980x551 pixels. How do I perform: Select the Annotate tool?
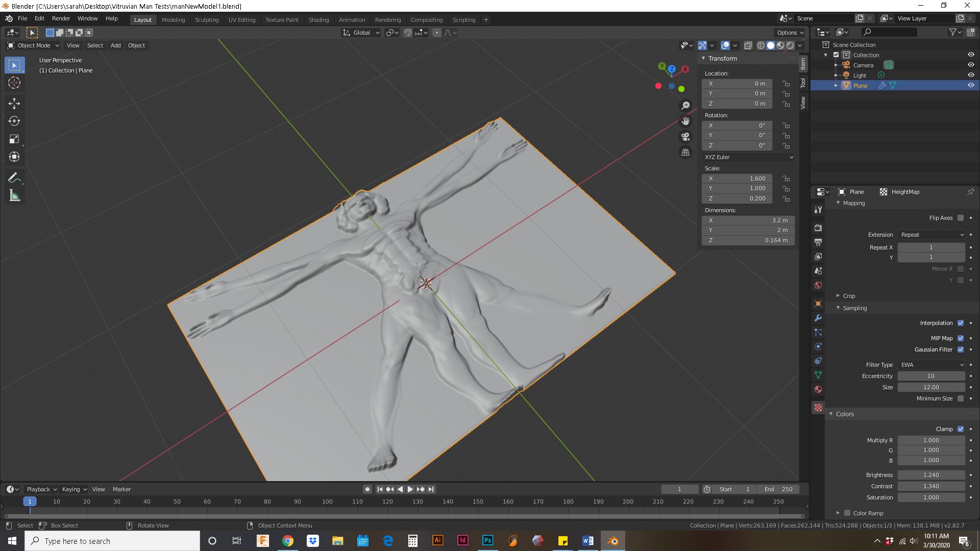click(14, 177)
